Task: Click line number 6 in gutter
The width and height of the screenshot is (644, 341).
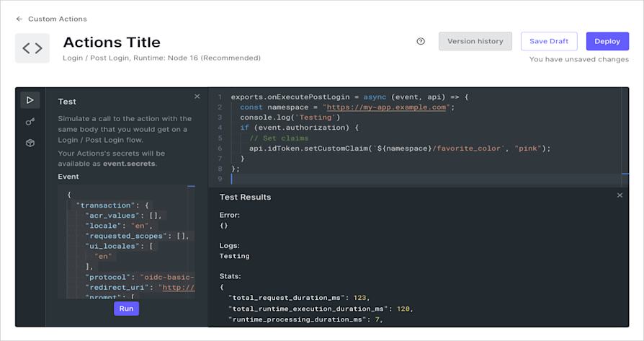Action: pyautogui.click(x=220, y=149)
